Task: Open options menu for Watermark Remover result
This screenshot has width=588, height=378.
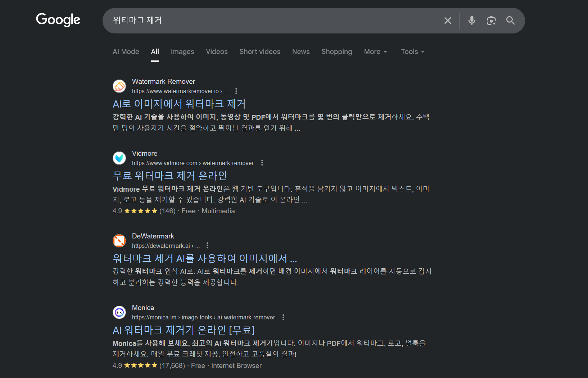Action: coord(236,91)
